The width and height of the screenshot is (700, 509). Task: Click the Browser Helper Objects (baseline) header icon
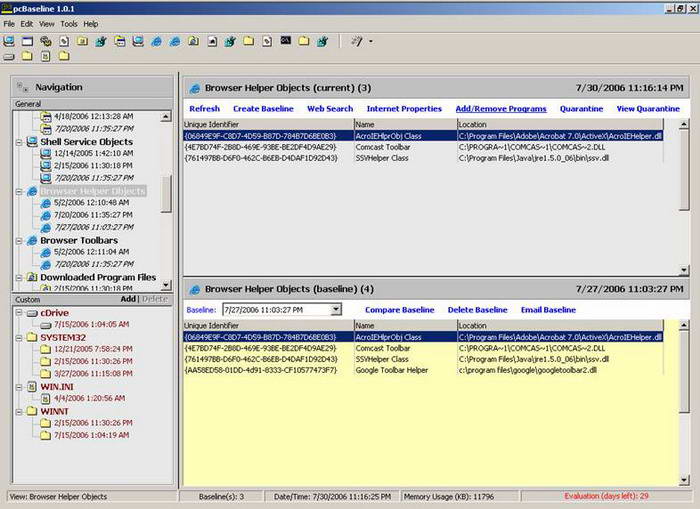pos(195,290)
